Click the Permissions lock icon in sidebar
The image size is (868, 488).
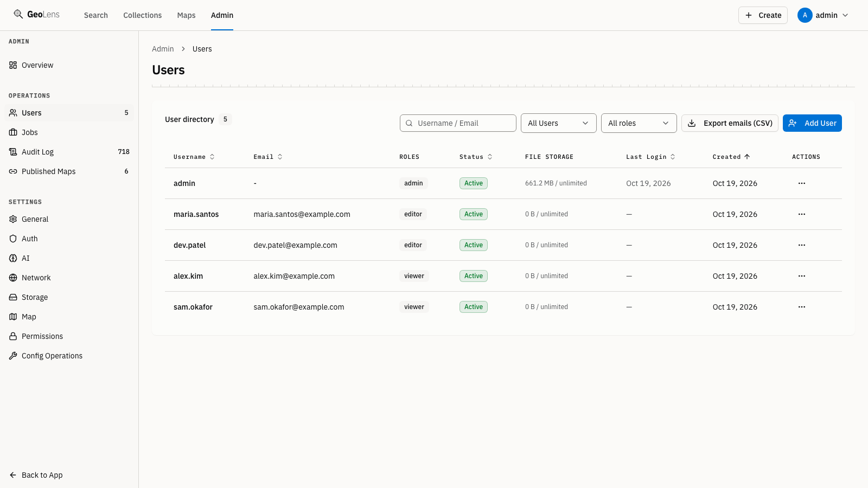pyautogui.click(x=13, y=336)
